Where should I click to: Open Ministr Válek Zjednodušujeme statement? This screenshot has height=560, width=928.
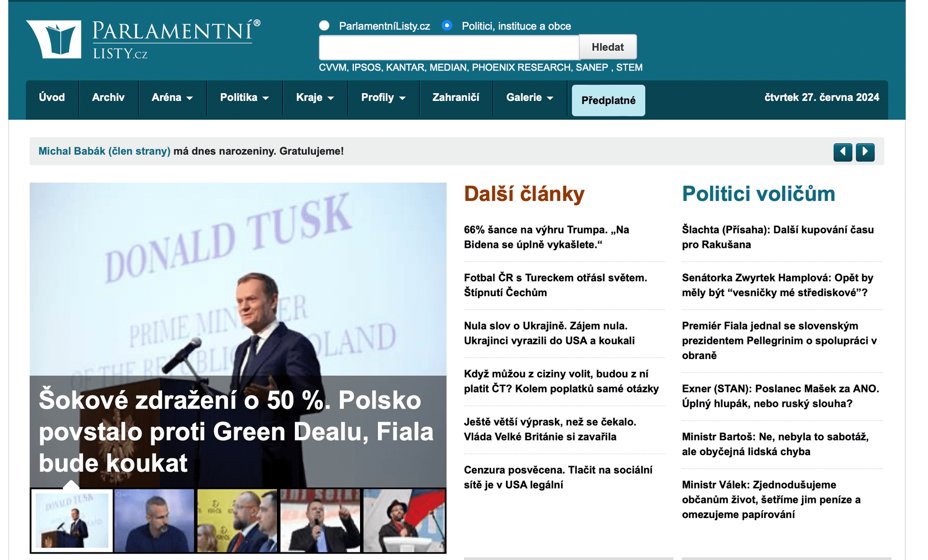click(x=771, y=500)
